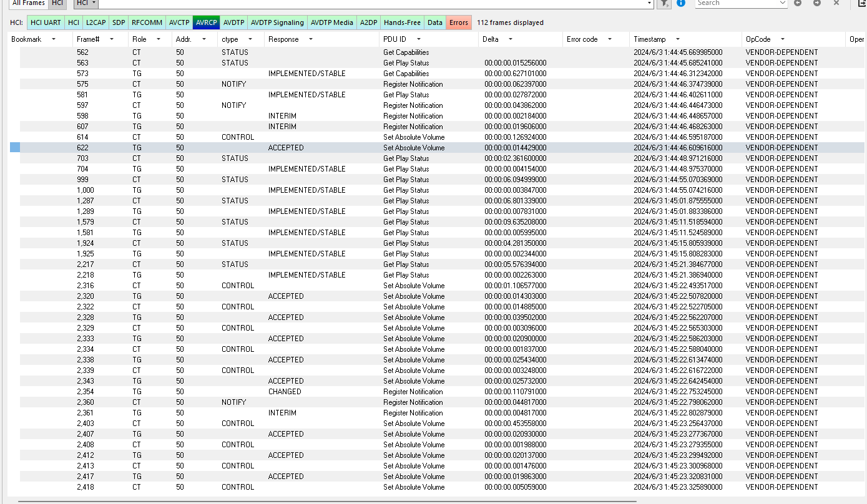The width and height of the screenshot is (867, 504).
Task: Click the horizontal scrollbar at the bottom
Action: click(328, 501)
